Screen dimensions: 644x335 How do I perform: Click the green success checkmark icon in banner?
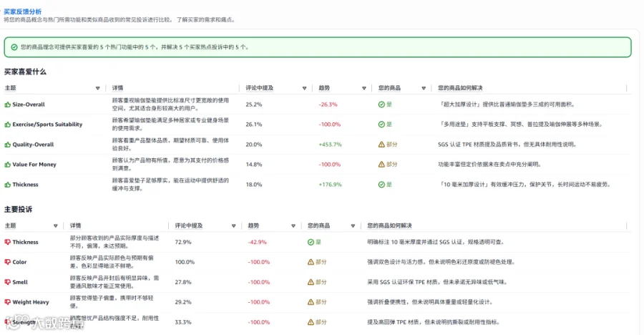coord(14,47)
